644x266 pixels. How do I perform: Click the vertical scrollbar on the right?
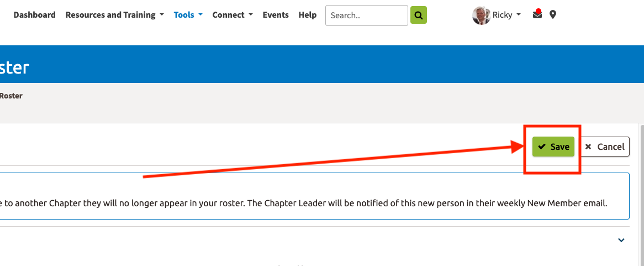coord(641,194)
